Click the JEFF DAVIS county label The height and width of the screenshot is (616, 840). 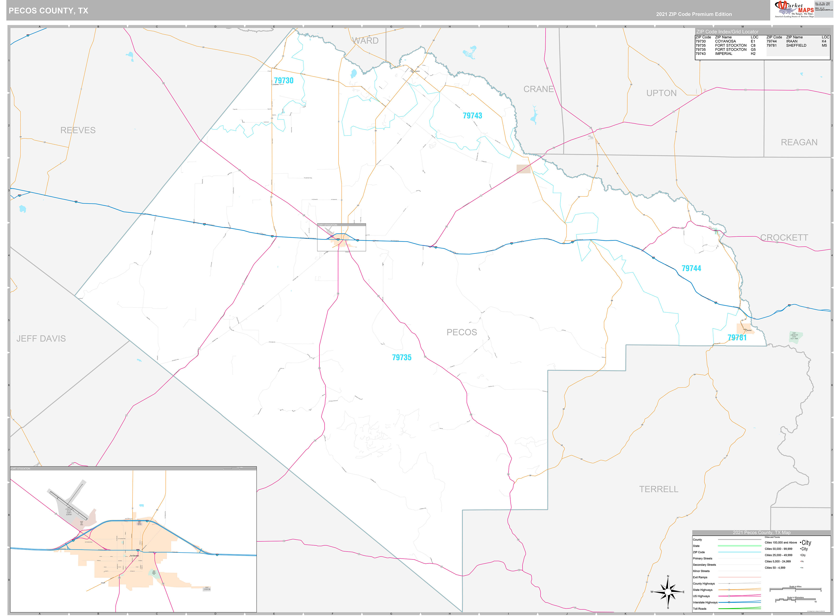tap(41, 339)
